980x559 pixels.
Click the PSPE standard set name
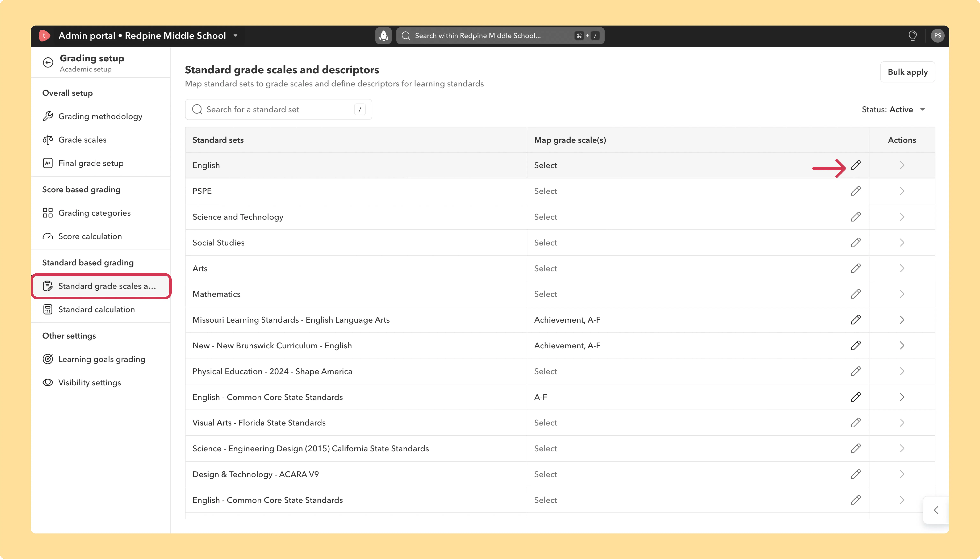pyautogui.click(x=202, y=191)
